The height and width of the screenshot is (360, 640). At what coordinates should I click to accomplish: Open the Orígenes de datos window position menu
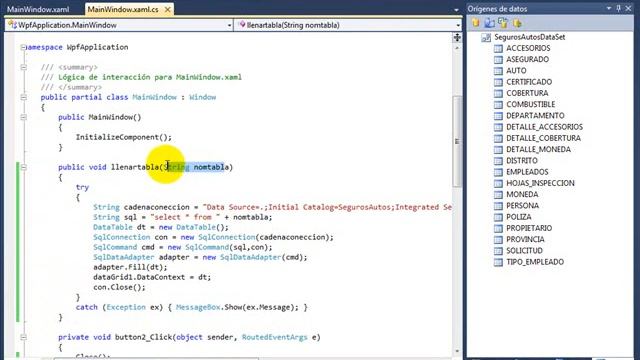pyautogui.click(x=609, y=8)
